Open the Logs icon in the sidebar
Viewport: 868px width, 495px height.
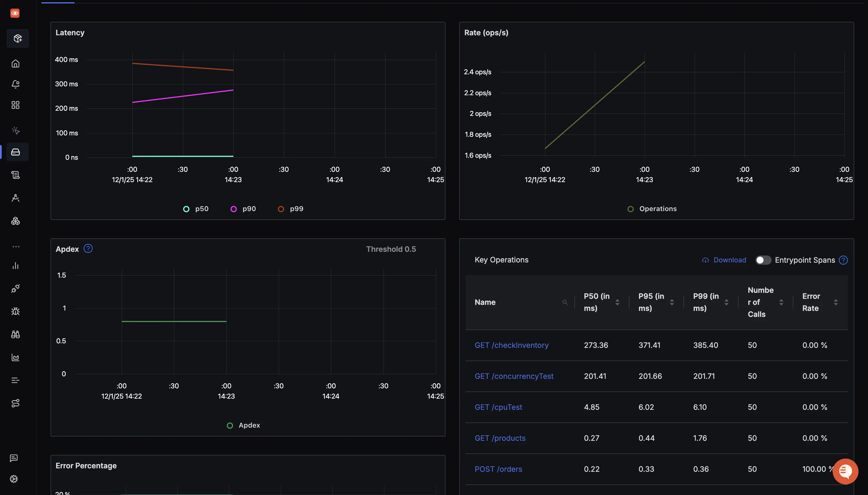(16, 175)
